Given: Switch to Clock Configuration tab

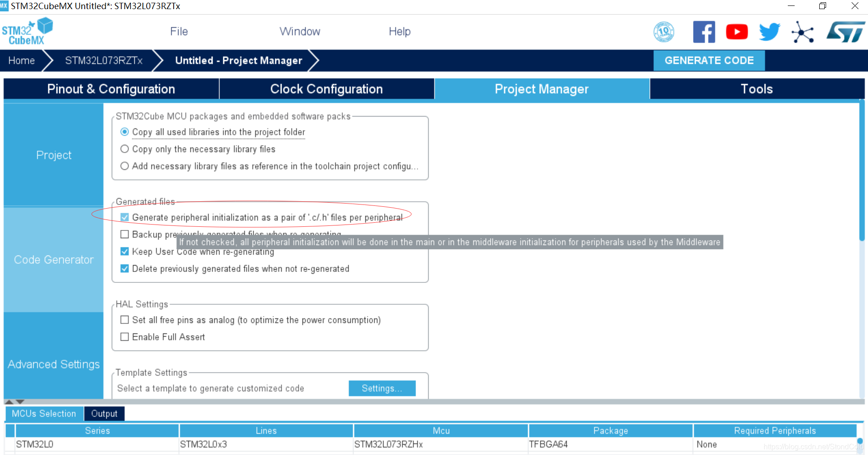Looking at the screenshot, I should [x=327, y=89].
